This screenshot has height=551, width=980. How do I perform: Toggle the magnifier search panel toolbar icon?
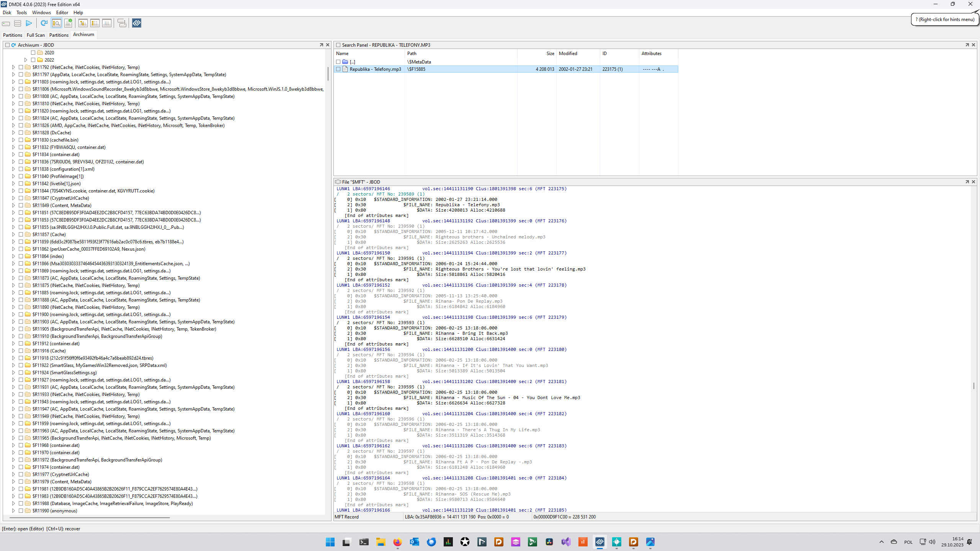click(x=56, y=23)
